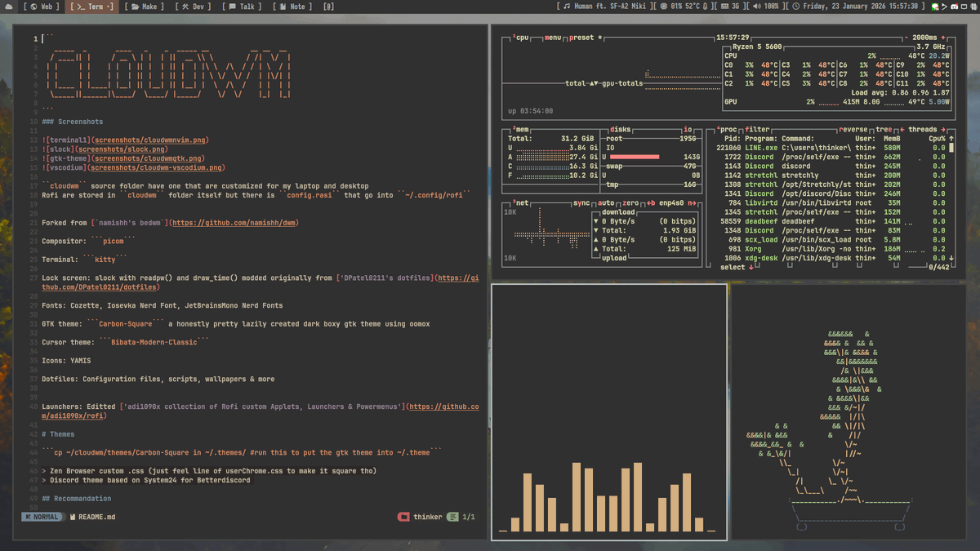Toggle net auto scaling in btop

[x=606, y=203]
